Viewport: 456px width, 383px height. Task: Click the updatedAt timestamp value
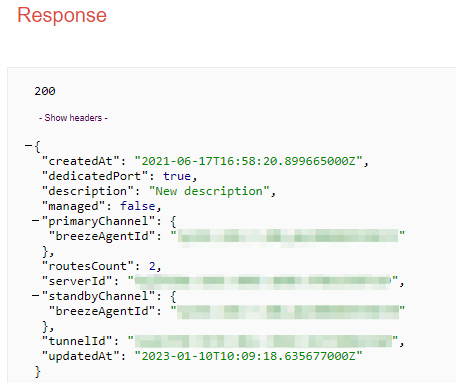tap(248, 356)
